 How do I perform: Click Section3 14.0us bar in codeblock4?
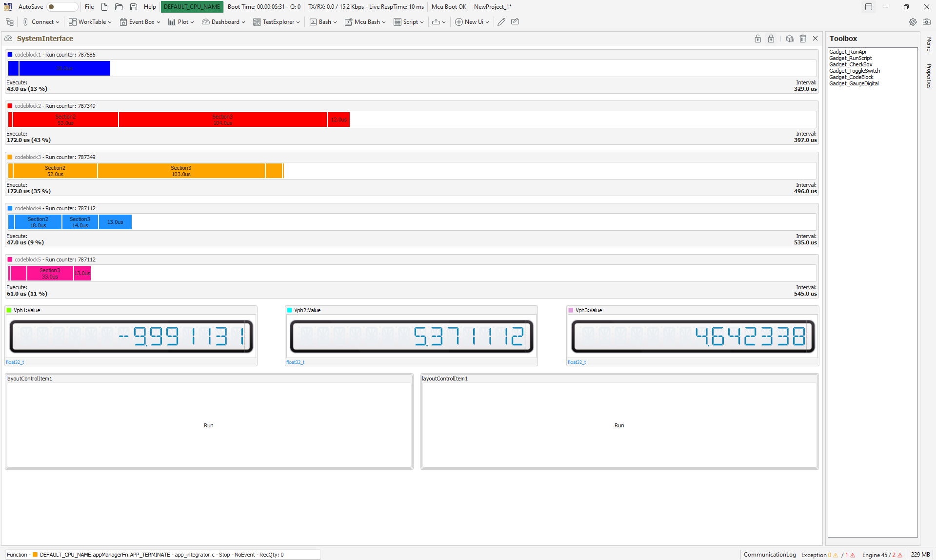[80, 222]
